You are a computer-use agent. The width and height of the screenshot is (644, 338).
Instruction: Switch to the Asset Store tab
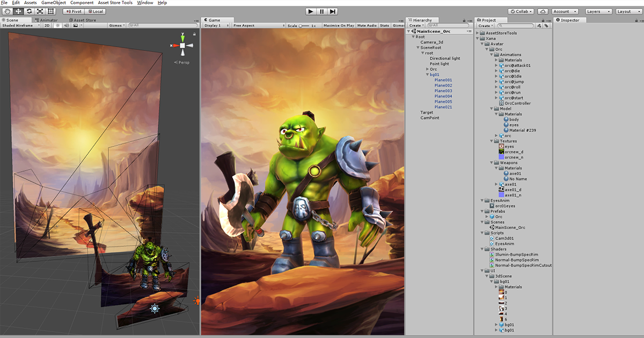[x=82, y=20]
